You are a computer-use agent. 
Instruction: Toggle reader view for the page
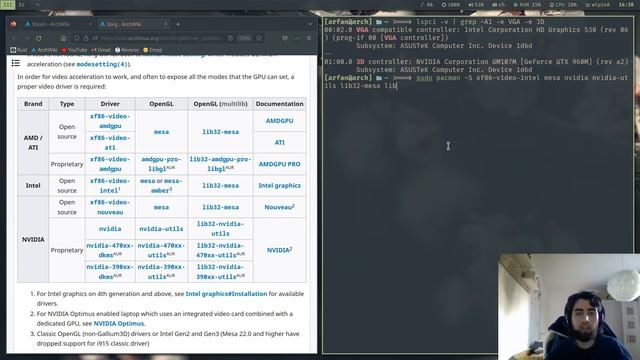click(231, 38)
